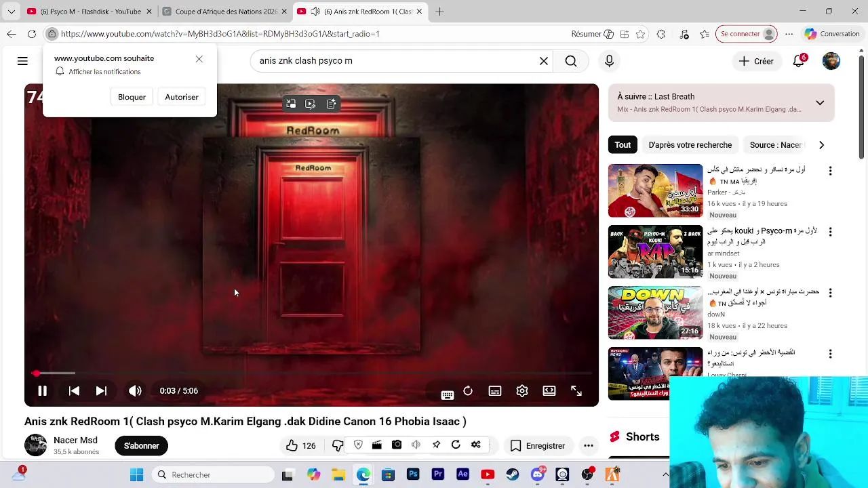Image resolution: width=868 pixels, height=488 pixels.
Task: Go back in browser history
Action: (12, 34)
